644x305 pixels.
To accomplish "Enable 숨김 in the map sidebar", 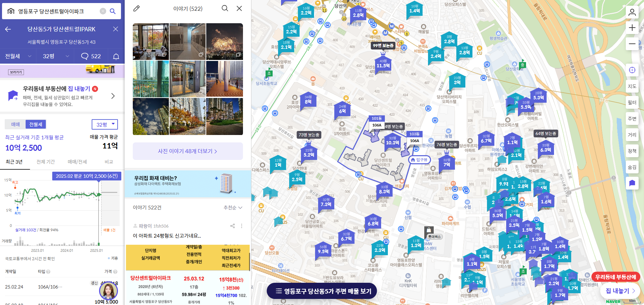I will coord(633,167).
